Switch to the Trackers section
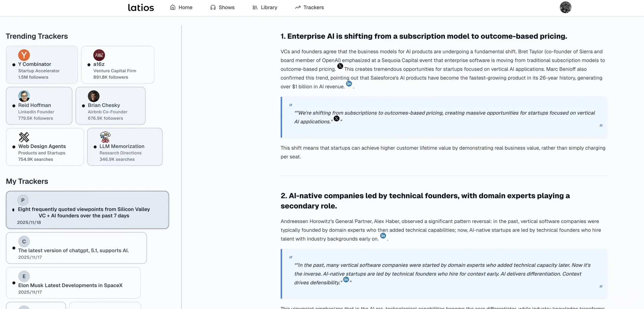Screen dimensions: 644x309 click(309, 7)
